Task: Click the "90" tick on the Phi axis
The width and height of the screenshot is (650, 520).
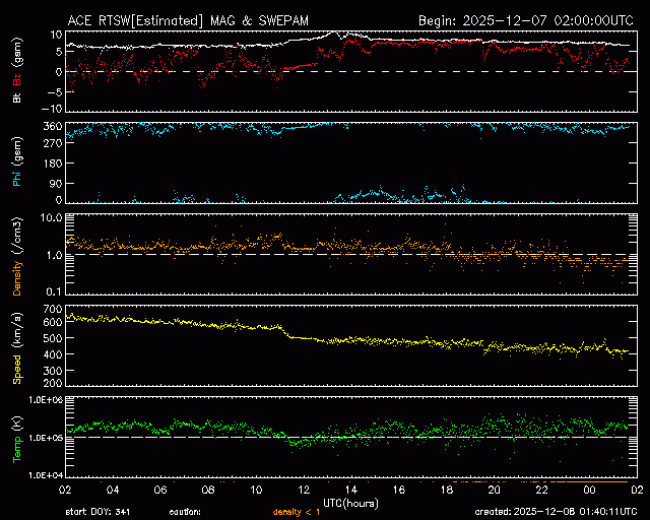Action: [56, 183]
